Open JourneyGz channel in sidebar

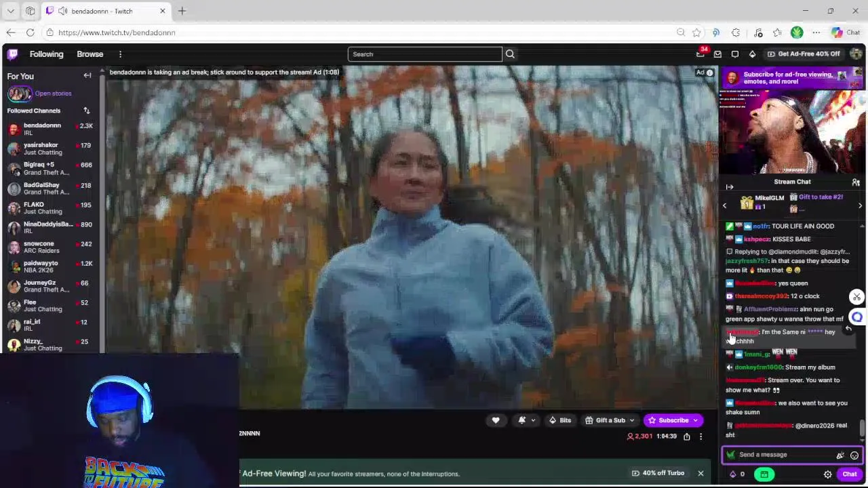(51, 286)
